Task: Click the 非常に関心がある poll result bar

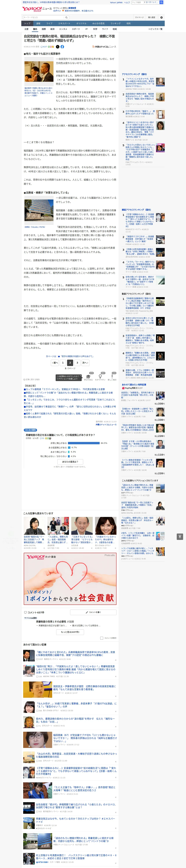Action: (84, 443)
